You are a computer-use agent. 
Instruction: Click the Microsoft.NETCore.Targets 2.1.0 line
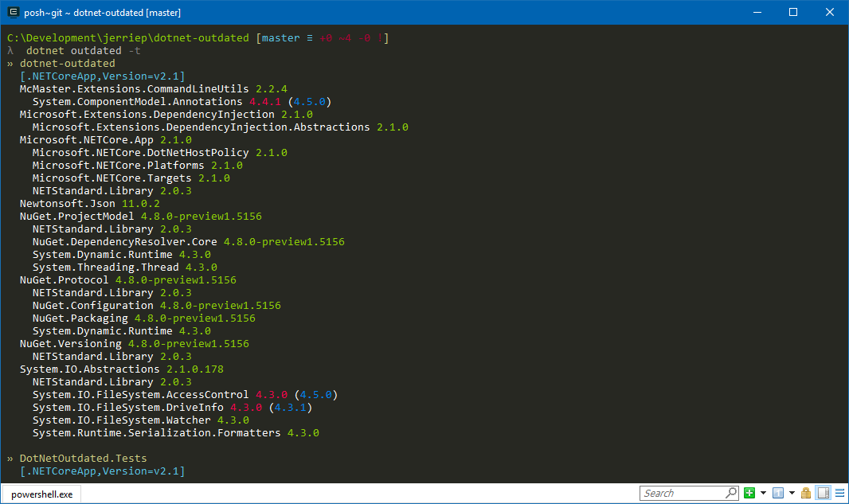click(x=131, y=178)
